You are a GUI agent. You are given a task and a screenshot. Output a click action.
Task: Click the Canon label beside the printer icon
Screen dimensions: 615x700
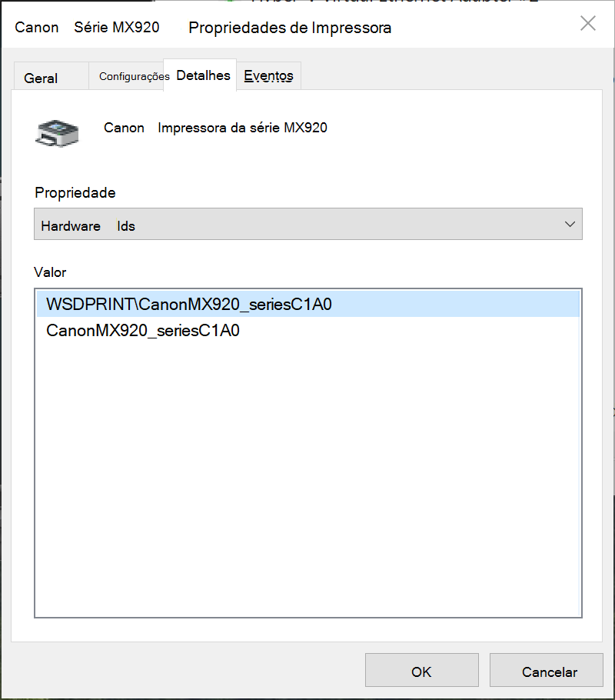(124, 128)
